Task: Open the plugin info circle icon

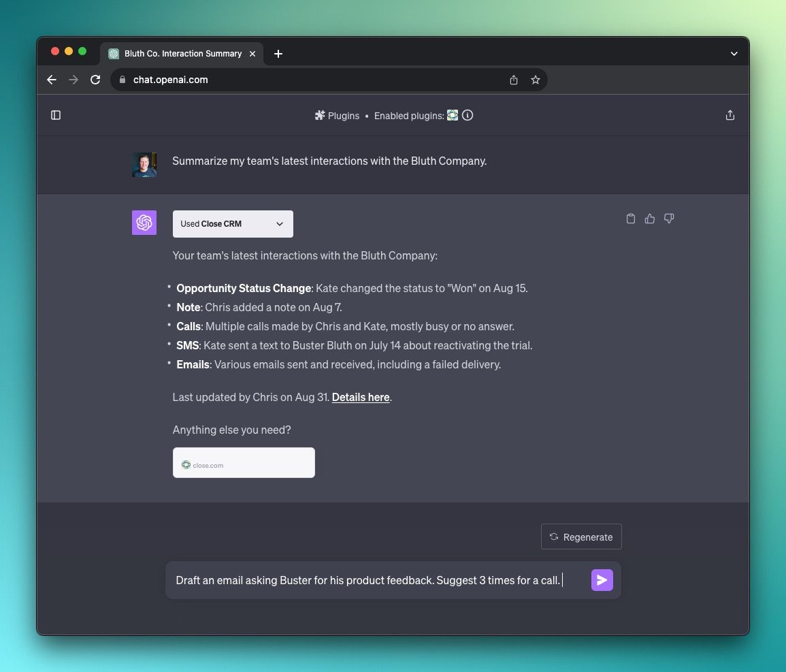Action: click(x=468, y=115)
